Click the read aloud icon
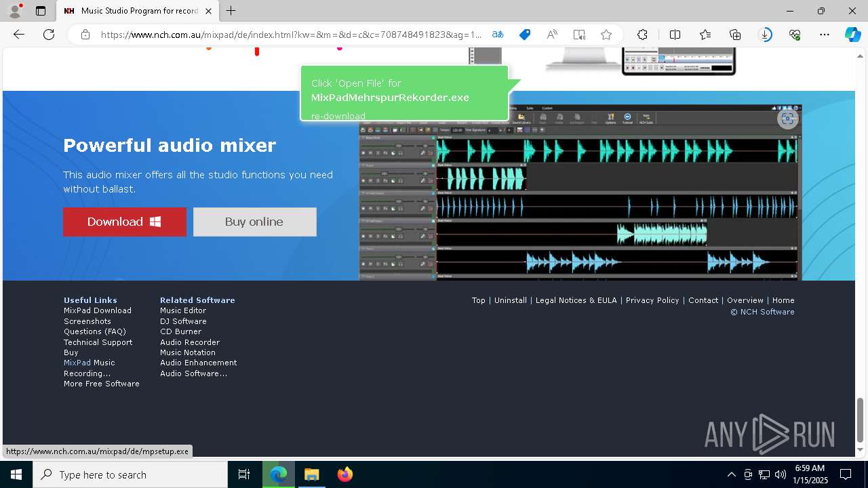The height and width of the screenshot is (488, 868). coord(552,35)
